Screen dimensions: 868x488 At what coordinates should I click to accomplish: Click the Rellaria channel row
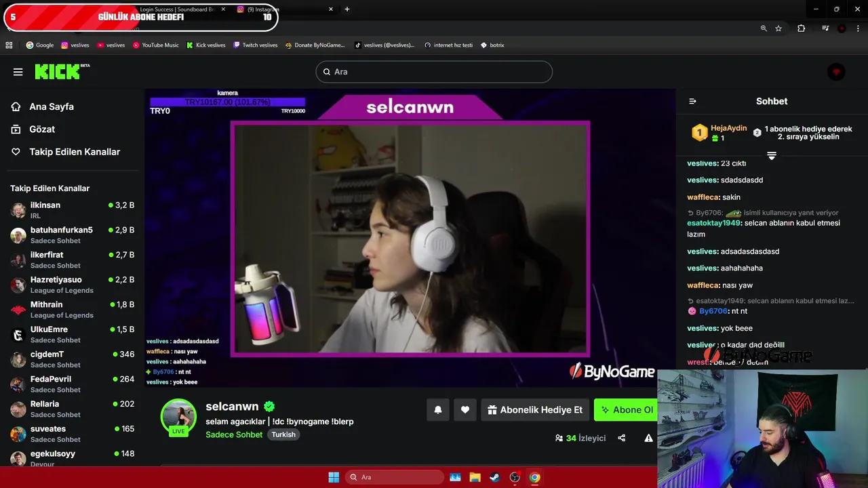[73, 409]
